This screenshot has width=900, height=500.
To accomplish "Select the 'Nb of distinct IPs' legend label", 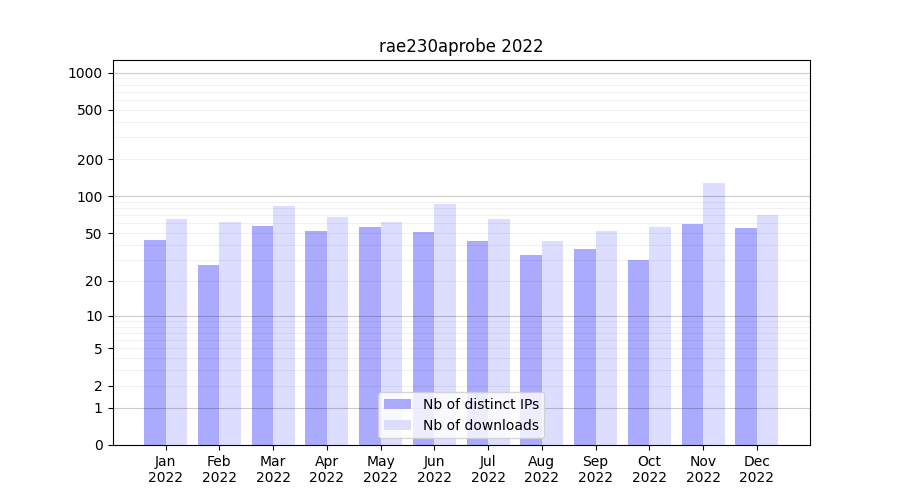I will 480,404.
